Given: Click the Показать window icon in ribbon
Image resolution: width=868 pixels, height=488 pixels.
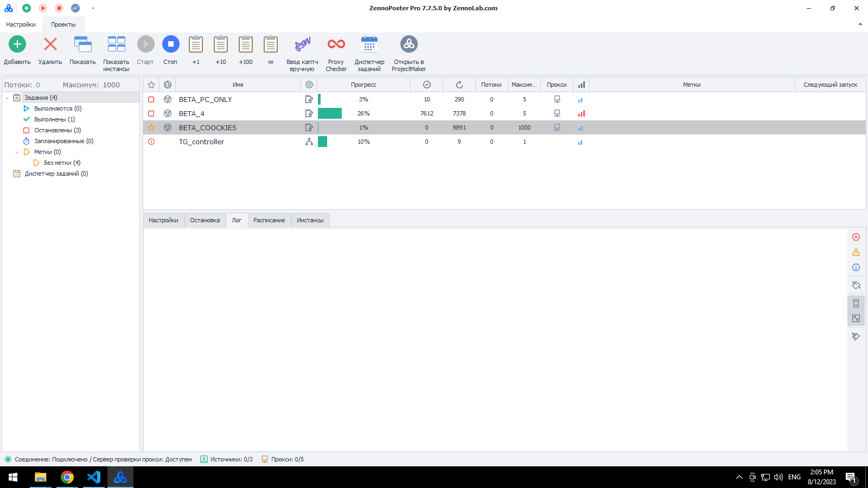Looking at the screenshot, I should [x=82, y=44].
